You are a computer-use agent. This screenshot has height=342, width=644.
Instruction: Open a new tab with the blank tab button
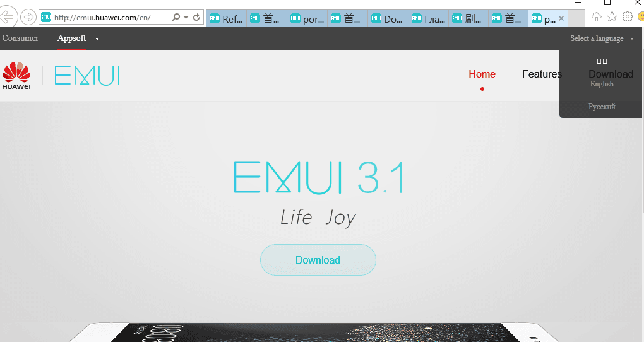tap(576, 18)
